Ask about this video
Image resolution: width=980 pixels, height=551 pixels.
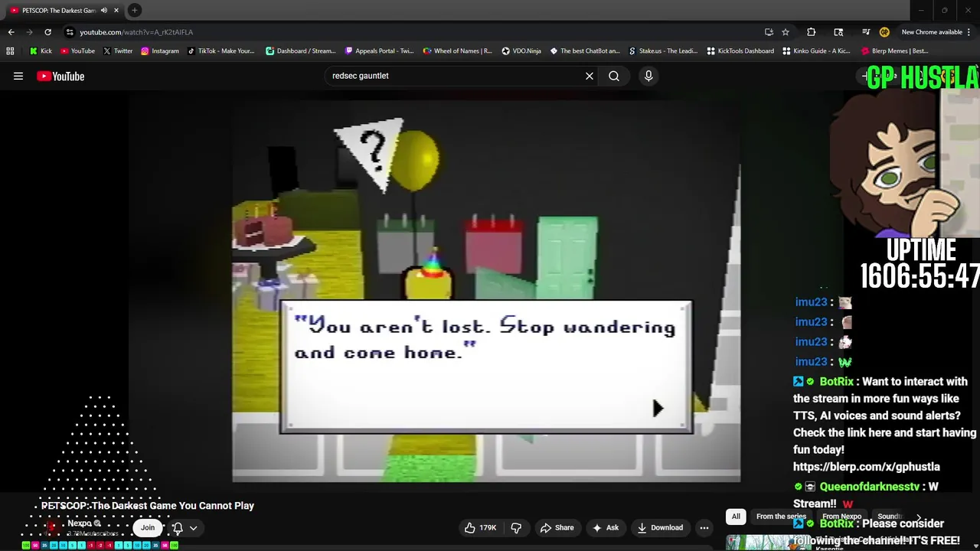click(605, 527)
